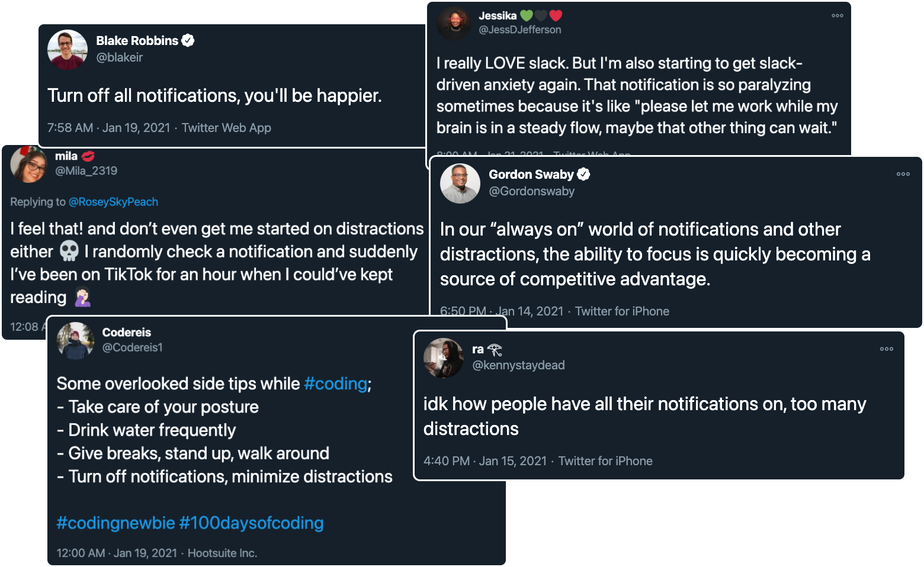Image resolution: width=924 pixels, height=567 pixels.
Task: Click Blake Robbins verified badge
Action: (x=188, y=40)
